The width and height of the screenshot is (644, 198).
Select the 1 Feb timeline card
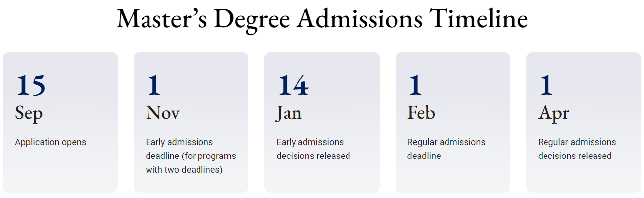pyautogui.click(x=453, y=122)
